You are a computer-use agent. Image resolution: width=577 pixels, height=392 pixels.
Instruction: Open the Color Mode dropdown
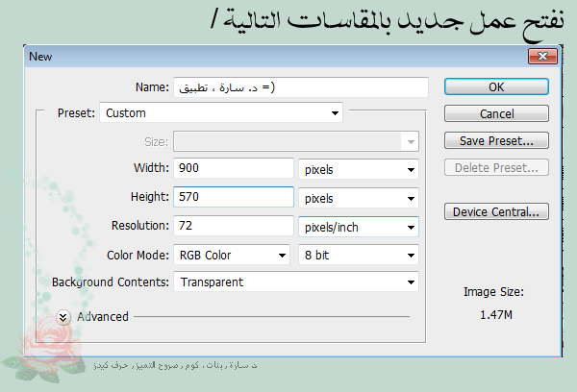click(231, 256)
